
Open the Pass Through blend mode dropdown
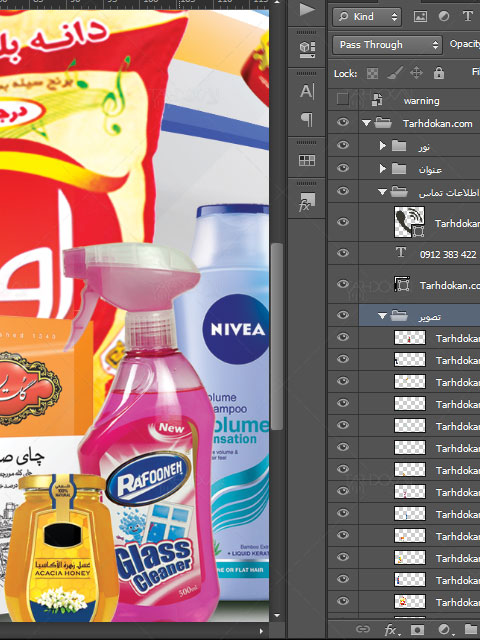[387, 44]
